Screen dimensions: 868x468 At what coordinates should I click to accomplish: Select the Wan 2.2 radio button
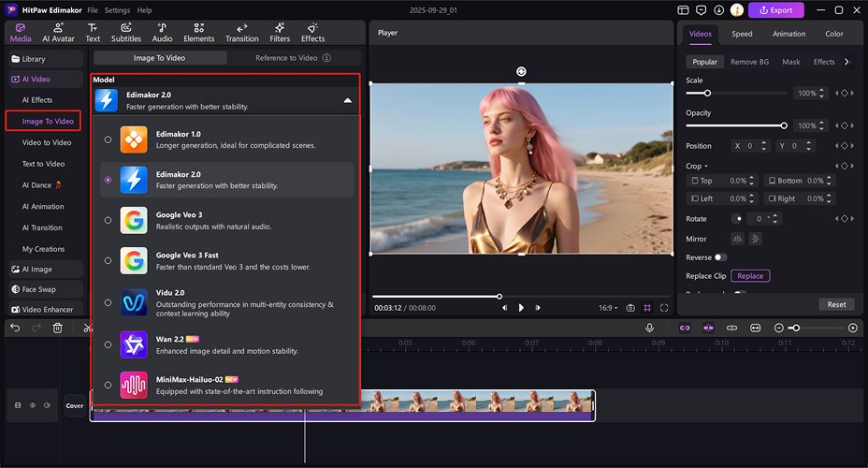(x=108, y=344)
